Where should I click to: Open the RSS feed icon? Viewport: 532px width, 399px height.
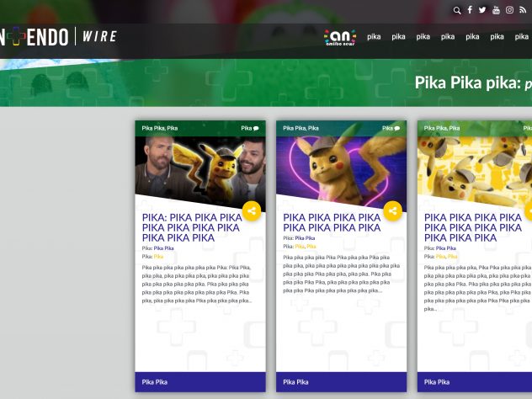[x=523, y=10]
